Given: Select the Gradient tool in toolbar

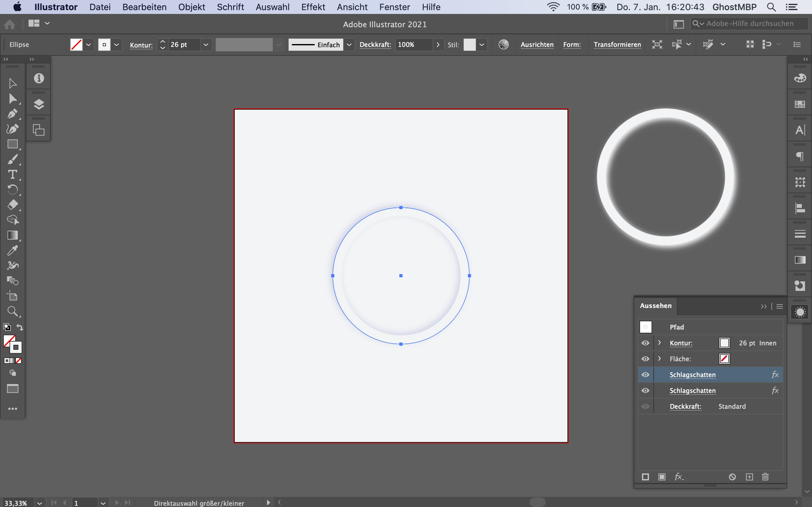Looking at the screenshot, I should (x=12, y=235).
